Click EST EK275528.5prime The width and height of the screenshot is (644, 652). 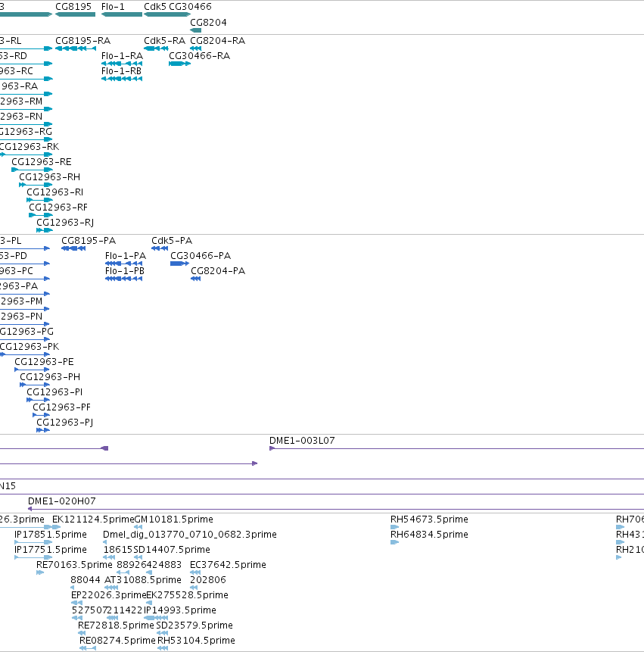[x=149, y=603]
